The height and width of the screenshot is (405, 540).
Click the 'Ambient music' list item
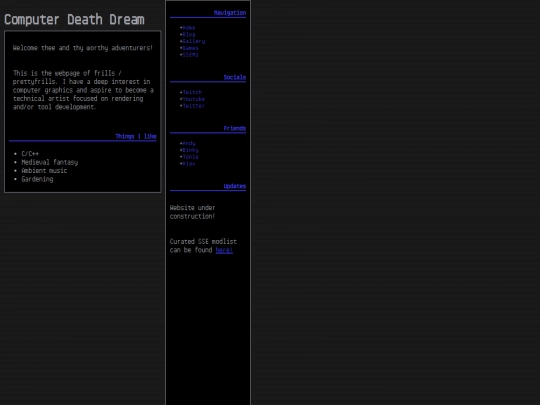point(44,171)
